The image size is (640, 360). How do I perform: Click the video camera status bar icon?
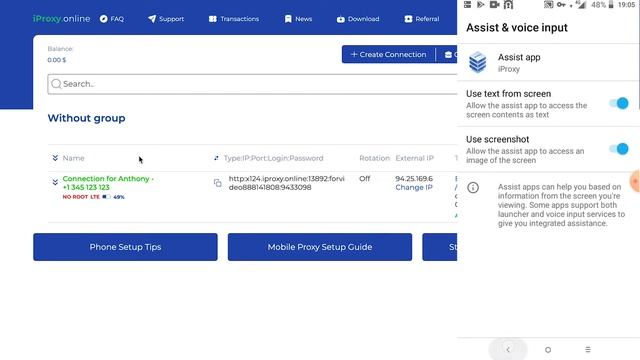495,4
